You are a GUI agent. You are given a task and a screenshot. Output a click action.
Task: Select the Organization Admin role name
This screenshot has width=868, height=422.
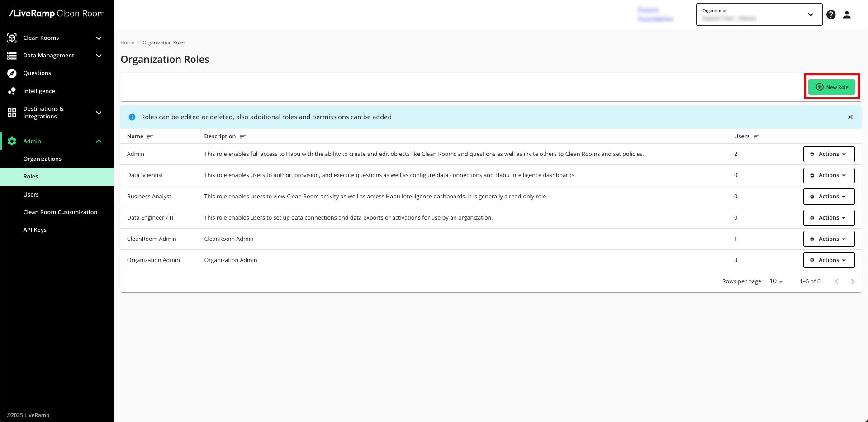coord(153,260)
